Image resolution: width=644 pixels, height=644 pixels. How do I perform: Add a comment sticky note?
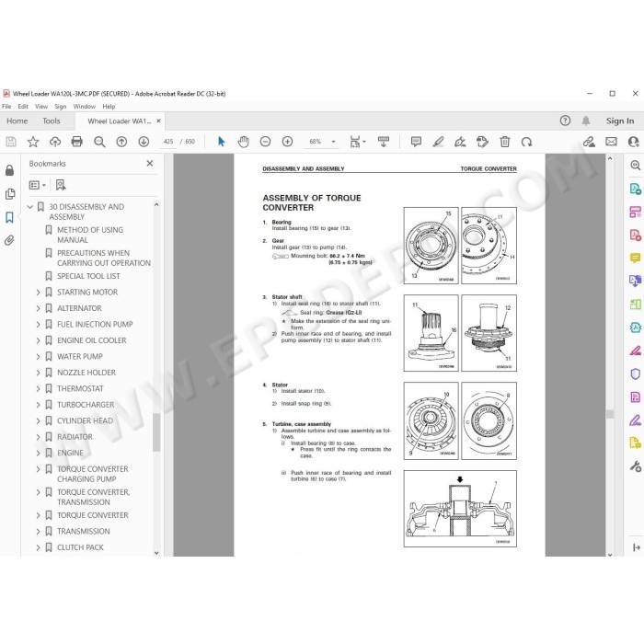pos(416,142)
